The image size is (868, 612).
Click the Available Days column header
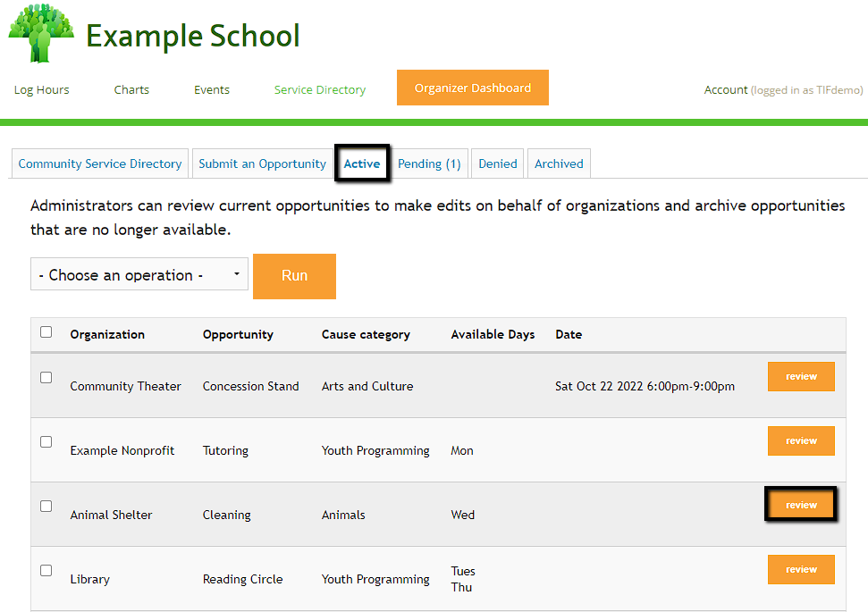coord(493,335)
